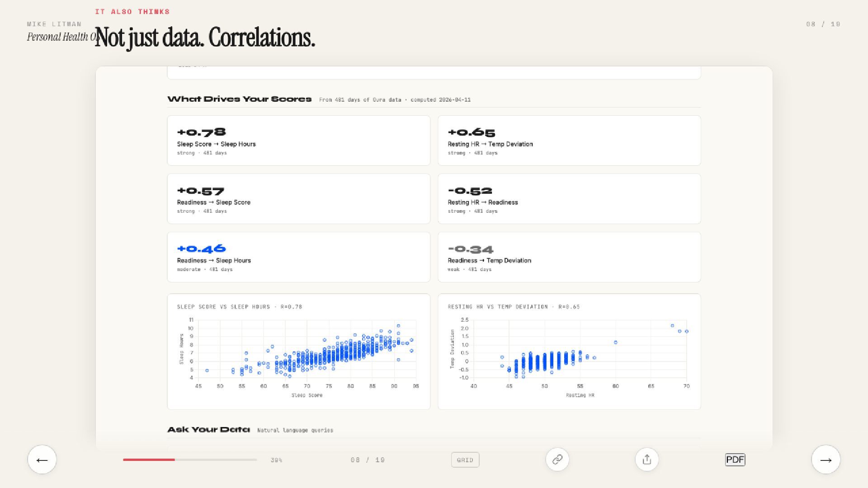This screenshot has width=868, height=488.
Task: Click the top-right 08 / 19 page counter
Action: (822, 24)
